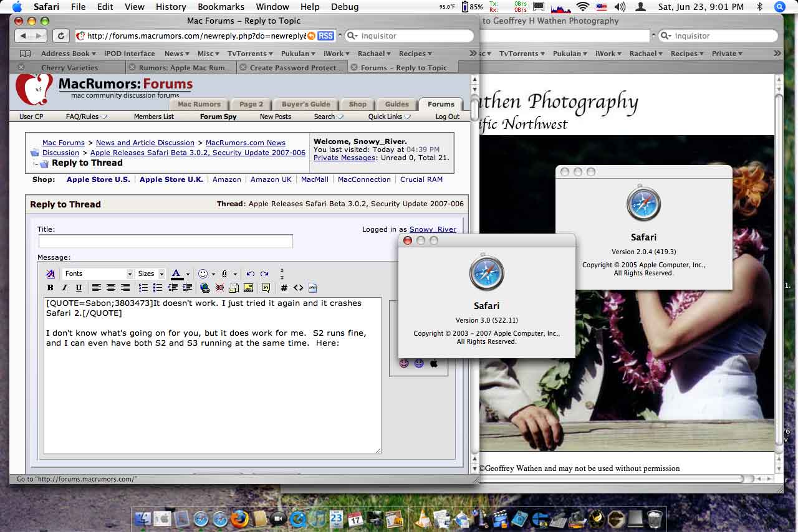This screenshot has width=798, height=532.
Task: Apply underline formatting in message editor
Action: [79, 288]
